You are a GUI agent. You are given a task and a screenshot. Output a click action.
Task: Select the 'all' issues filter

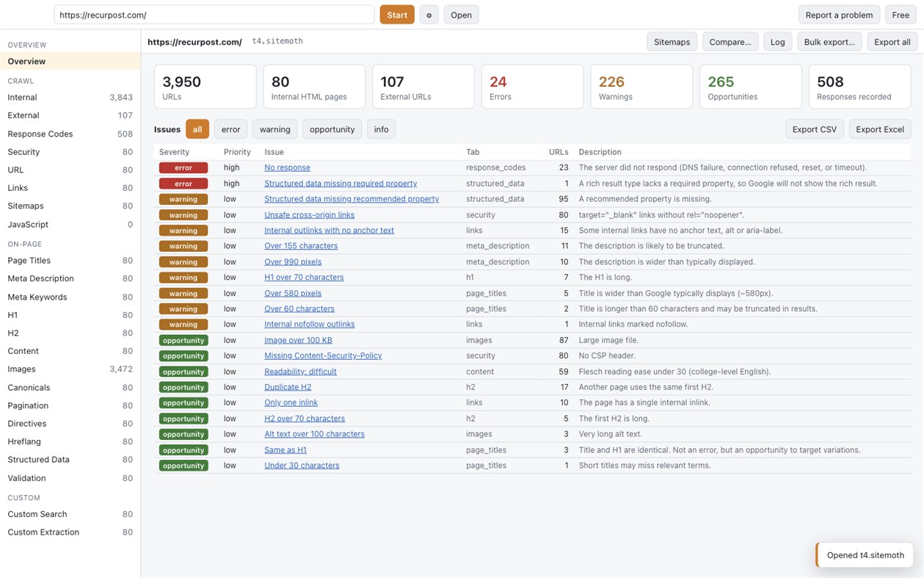197,129
